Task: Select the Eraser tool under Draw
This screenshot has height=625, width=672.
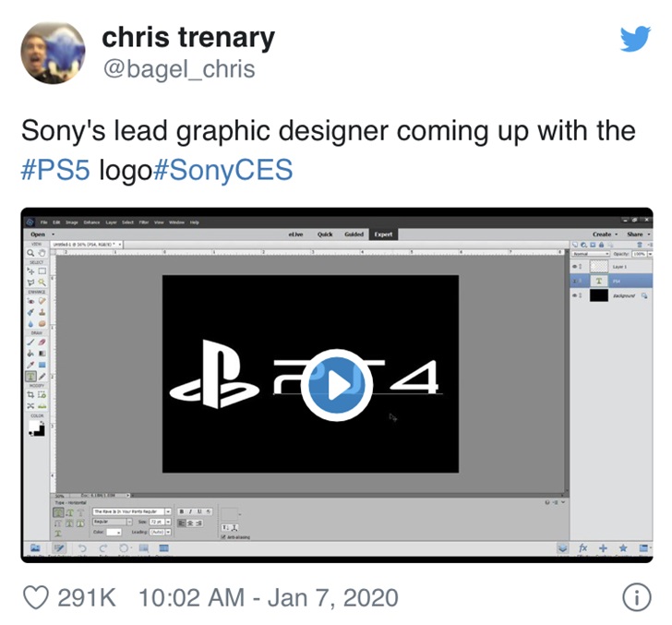Action: click(x=42, y=343)
